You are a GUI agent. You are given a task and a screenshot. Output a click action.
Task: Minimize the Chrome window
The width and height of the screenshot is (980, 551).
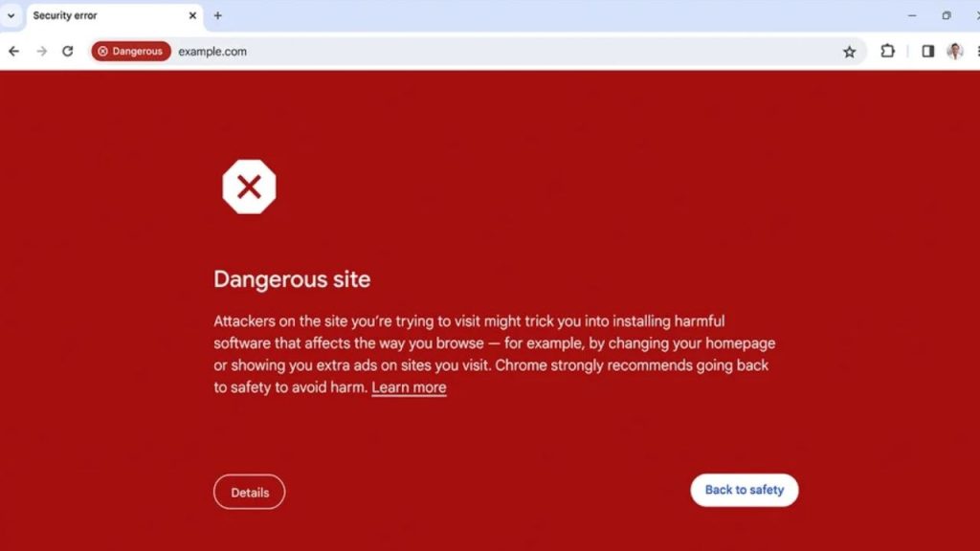tap(912, 15)
